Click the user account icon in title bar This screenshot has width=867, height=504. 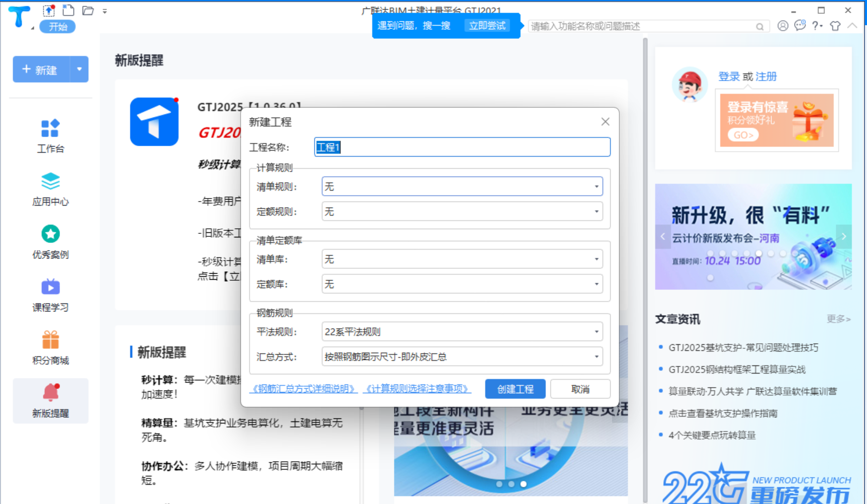tap(783, 26)
